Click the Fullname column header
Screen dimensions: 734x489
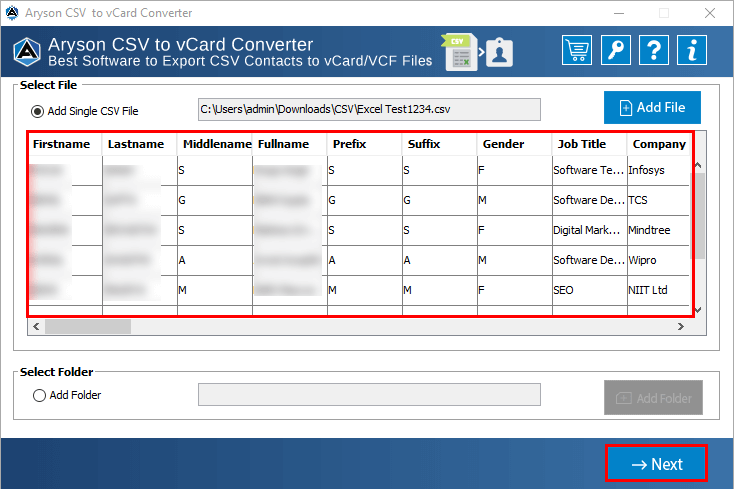point(290,144)
